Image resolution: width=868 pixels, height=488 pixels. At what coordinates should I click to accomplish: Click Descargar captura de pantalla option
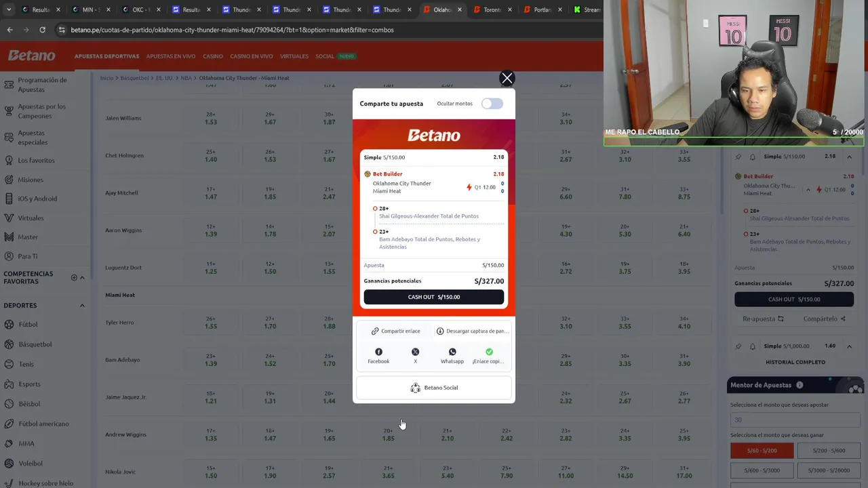coord(473,331)
